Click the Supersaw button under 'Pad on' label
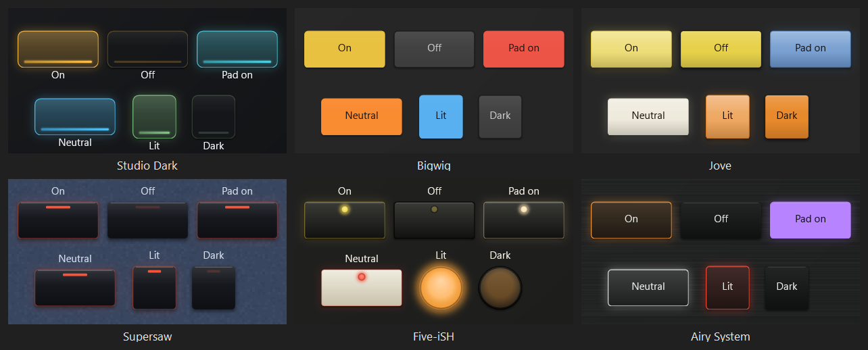Screen dimensions: 868x350 237,220
